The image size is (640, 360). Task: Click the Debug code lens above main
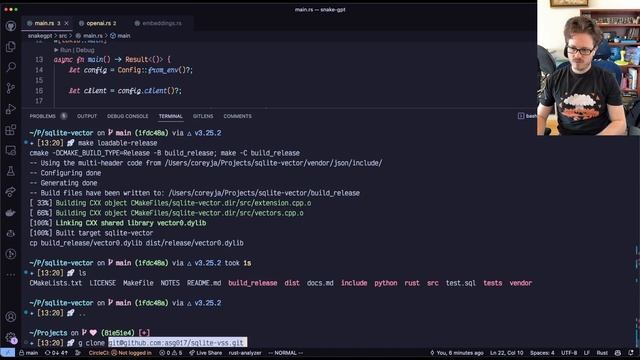point(85,50)
